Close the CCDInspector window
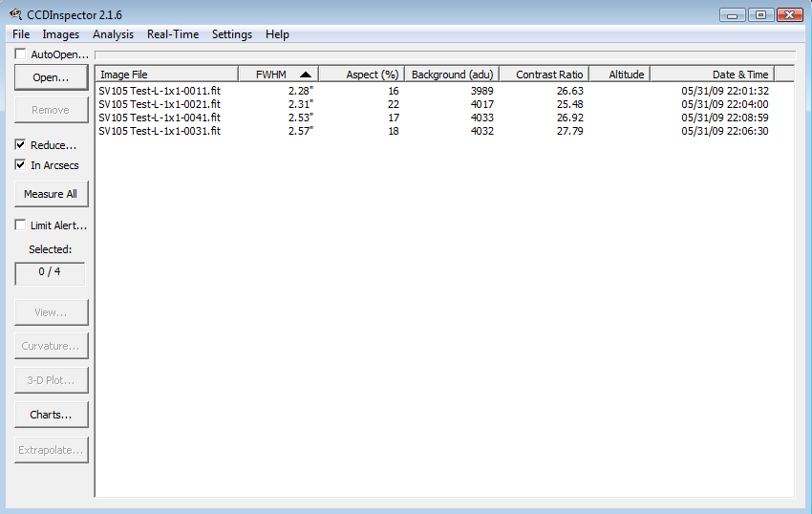This screenshot has height=514, width=812. [x=790, y=15]
